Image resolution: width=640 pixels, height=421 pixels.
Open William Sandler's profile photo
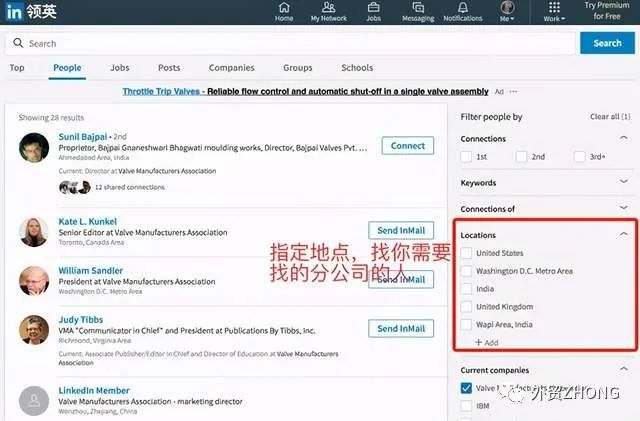(x=34, y=281)
